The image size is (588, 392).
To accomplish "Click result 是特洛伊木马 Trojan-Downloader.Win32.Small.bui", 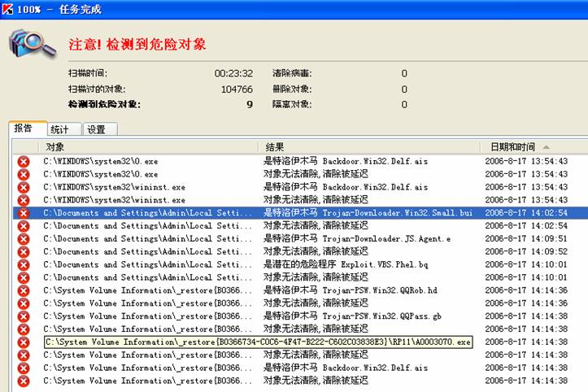I will click(368, 213).
